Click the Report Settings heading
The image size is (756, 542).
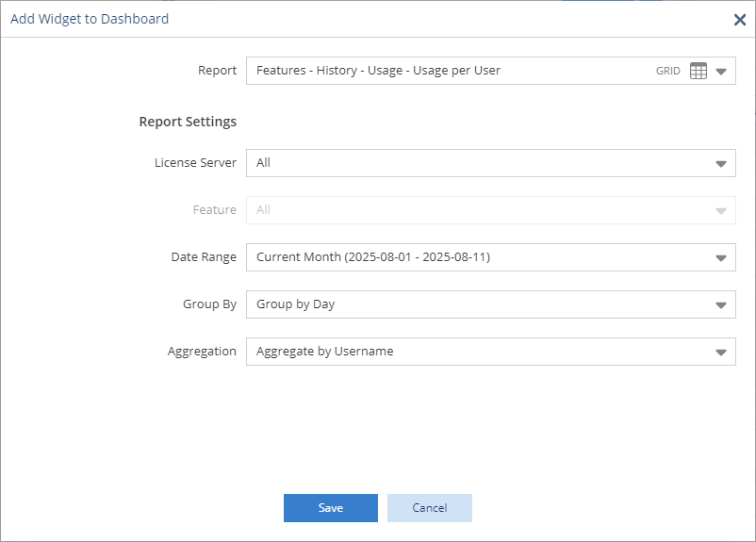(188, 122)
